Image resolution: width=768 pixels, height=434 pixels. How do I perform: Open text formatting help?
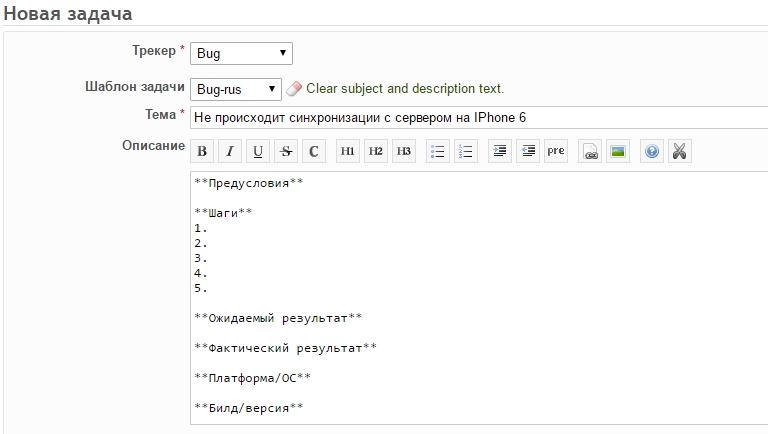[x=652, y=151]
